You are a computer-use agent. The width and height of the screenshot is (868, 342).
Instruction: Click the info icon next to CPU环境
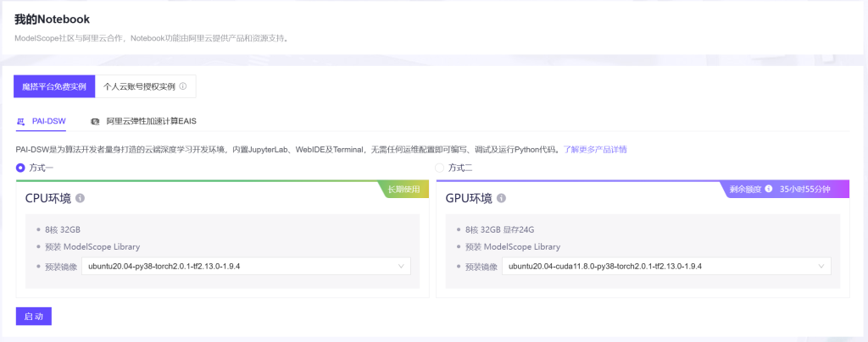(80, 198)
